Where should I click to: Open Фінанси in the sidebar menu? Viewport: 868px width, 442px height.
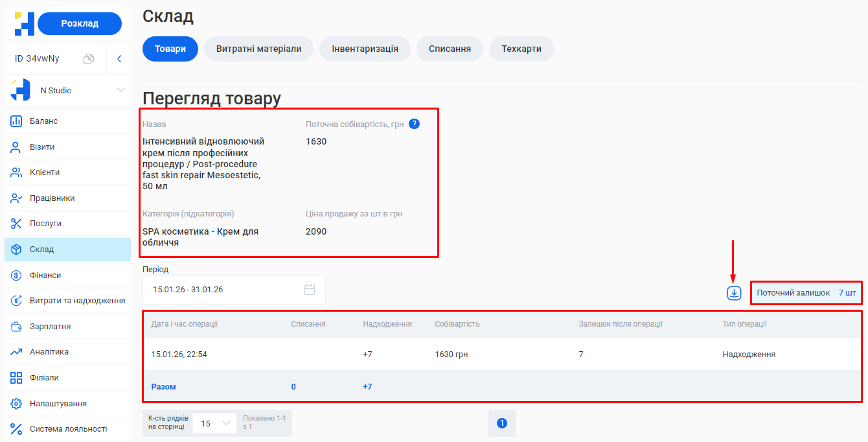(45, 275)
